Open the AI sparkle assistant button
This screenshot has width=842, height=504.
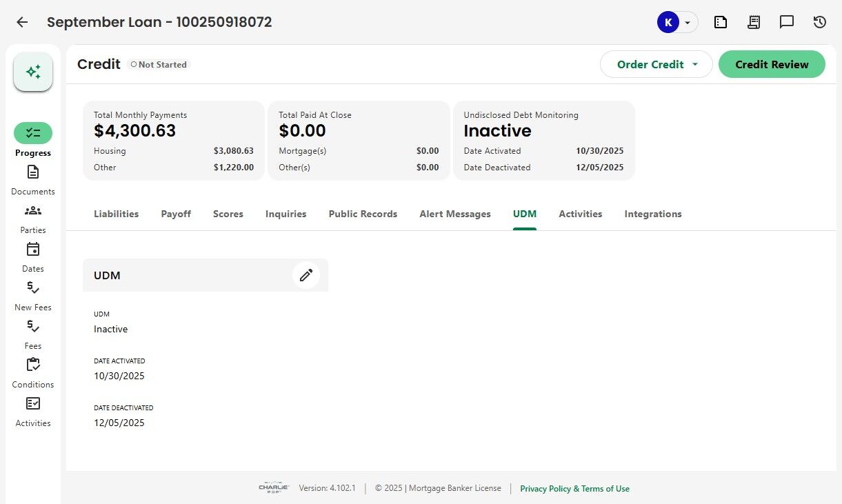pyautogui.click(x=33, y=72)
